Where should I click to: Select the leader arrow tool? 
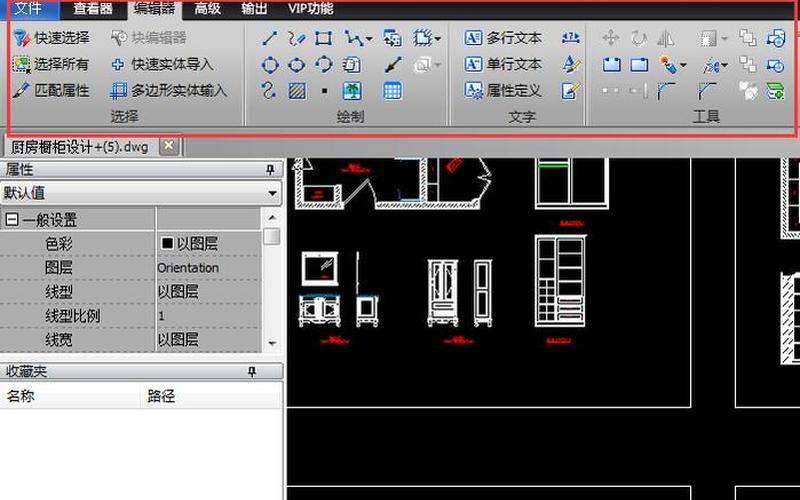click(x=393, y=65)
